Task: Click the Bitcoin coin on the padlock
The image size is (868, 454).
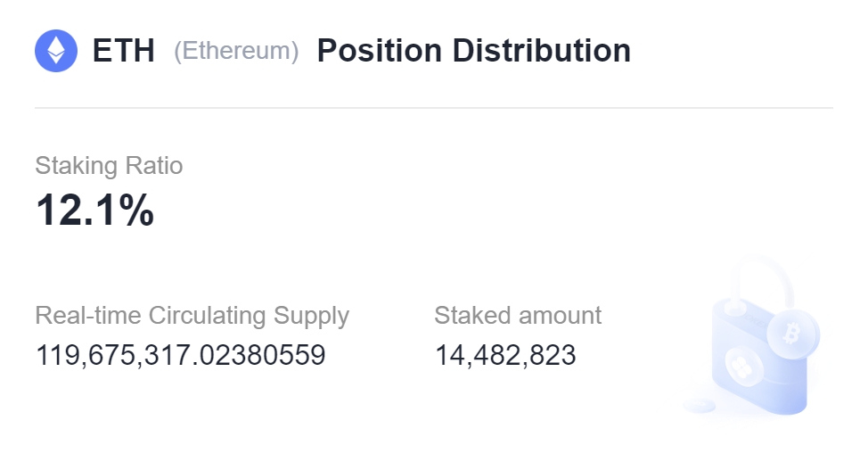Action: pos(791,334)
